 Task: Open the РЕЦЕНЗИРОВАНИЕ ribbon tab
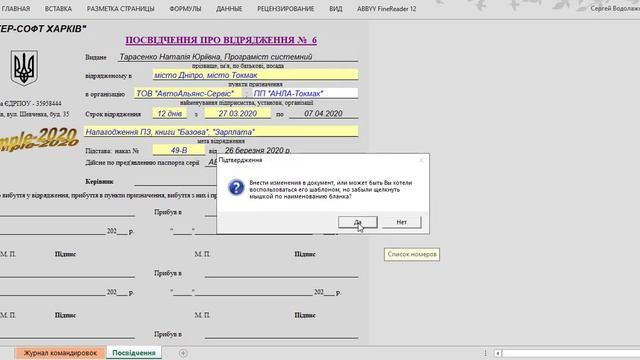[x=286, y=9]
